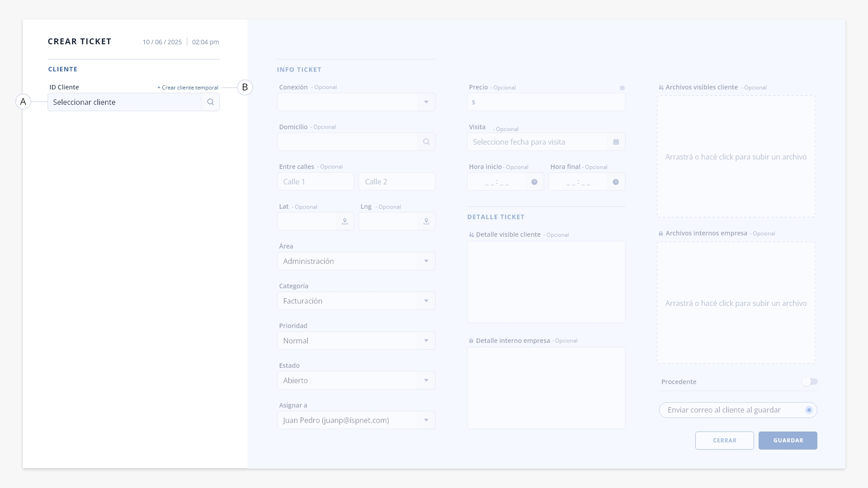Toggle the Procedente switch
868x488 pixels.
coord(810,382)
